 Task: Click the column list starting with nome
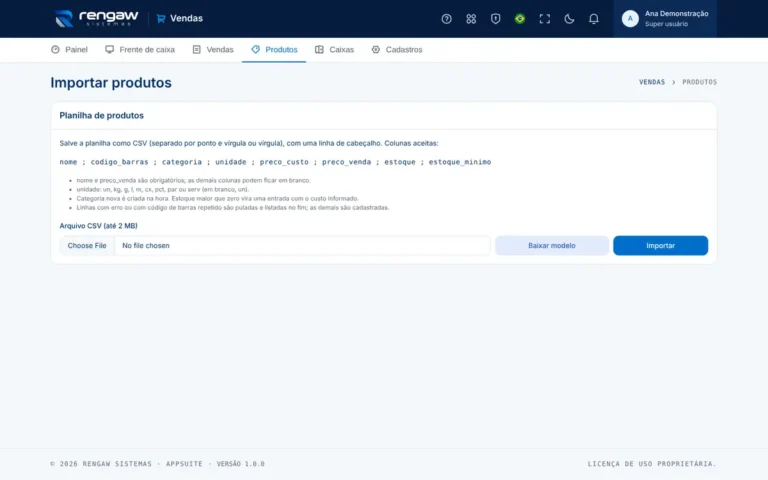pyautogui.click(x=275, y=162)
